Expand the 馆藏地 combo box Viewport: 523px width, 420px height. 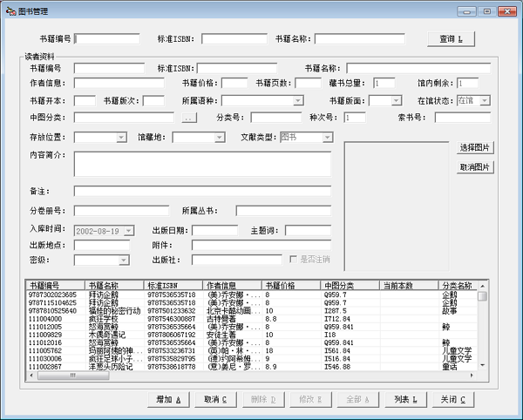pos(220,138)
